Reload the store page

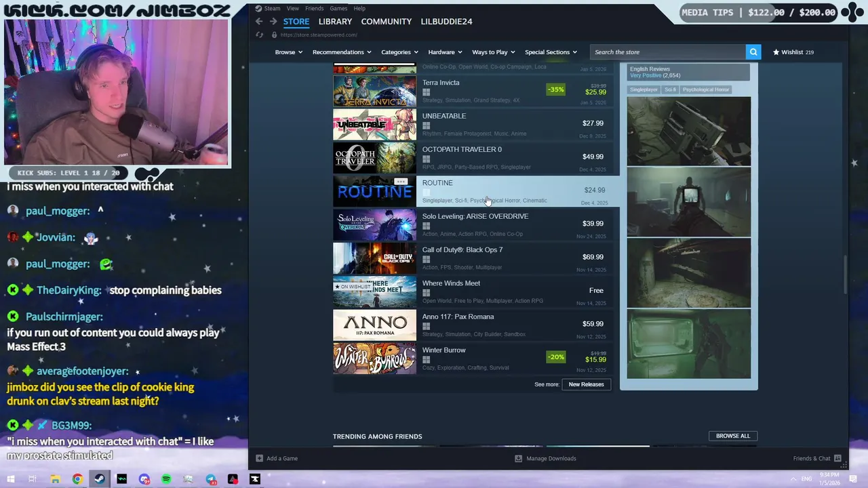pyautogui.click(x=259, y=35)
